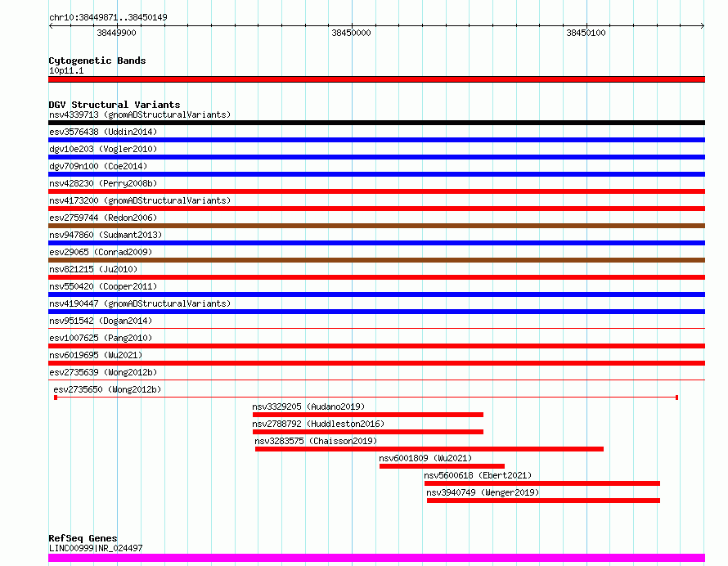Open variant nsv6019695 (Wu2021)
Image resolution: width=728 pixels, height=566 pixels.
coord(96,355)
